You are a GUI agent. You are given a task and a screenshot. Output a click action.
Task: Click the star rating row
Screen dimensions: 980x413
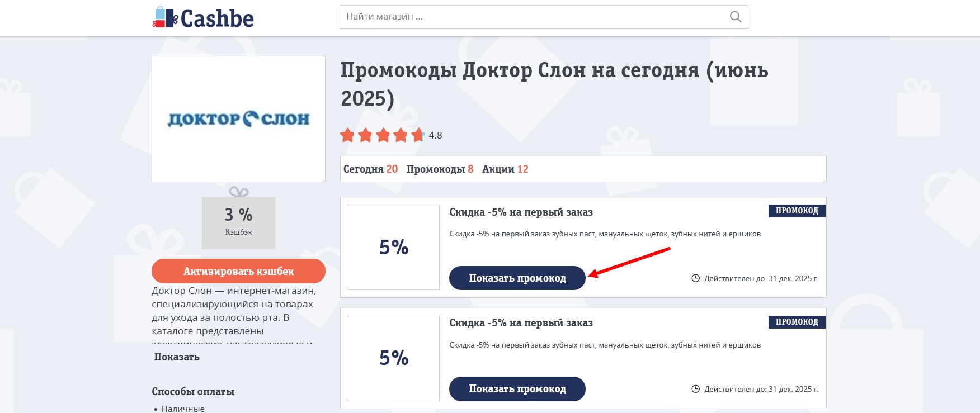[383, 135]
